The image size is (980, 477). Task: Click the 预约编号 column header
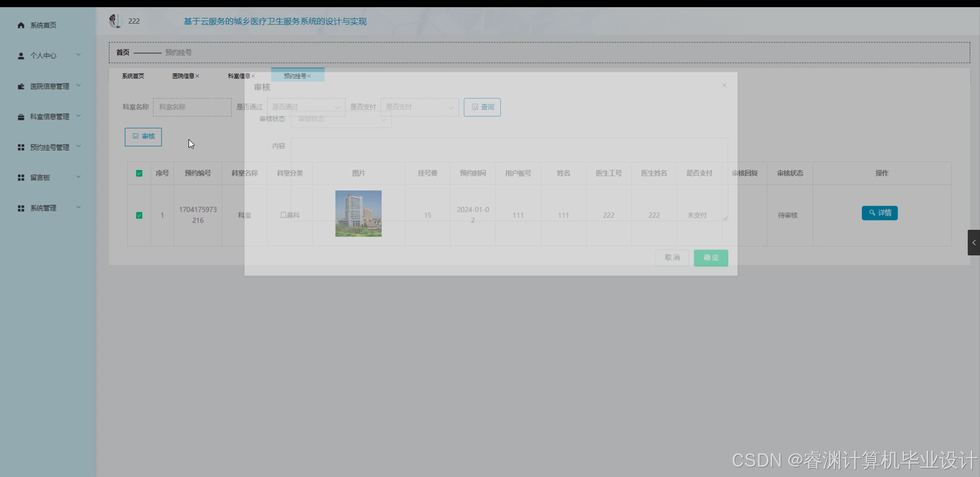[198, 173]
